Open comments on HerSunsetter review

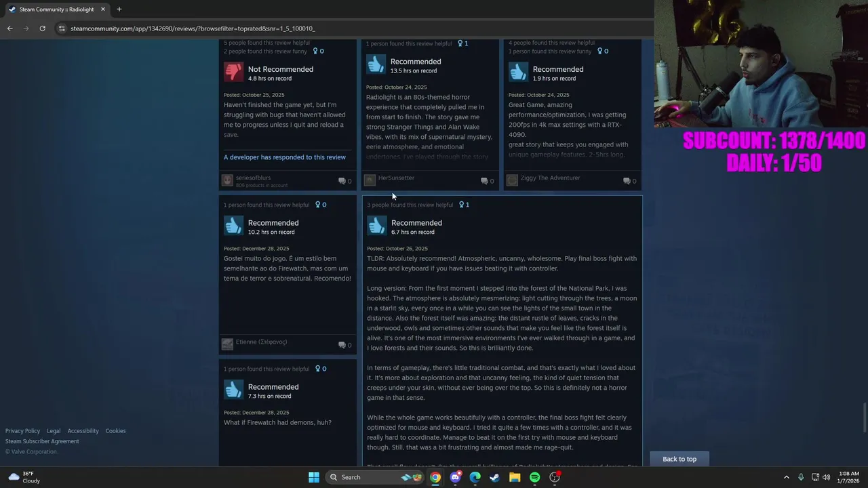click(488, 181)
